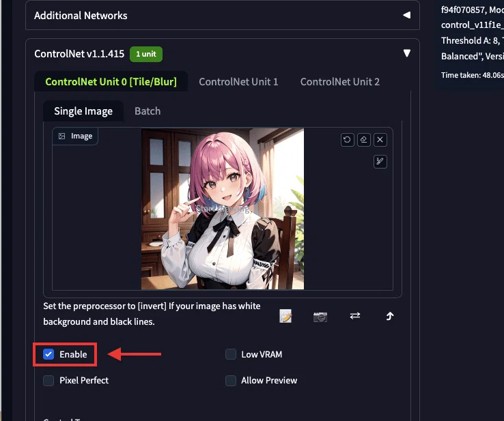Select the Single Image tab

click(x=83, y=111)
